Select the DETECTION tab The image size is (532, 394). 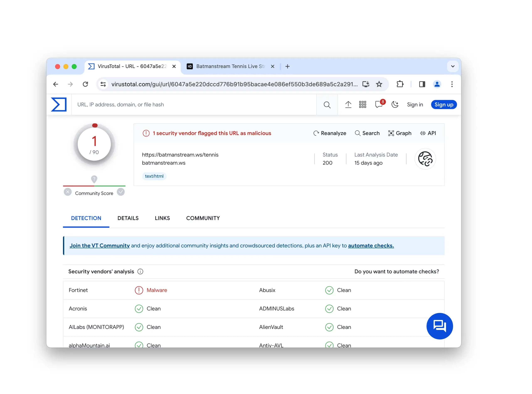86,218
